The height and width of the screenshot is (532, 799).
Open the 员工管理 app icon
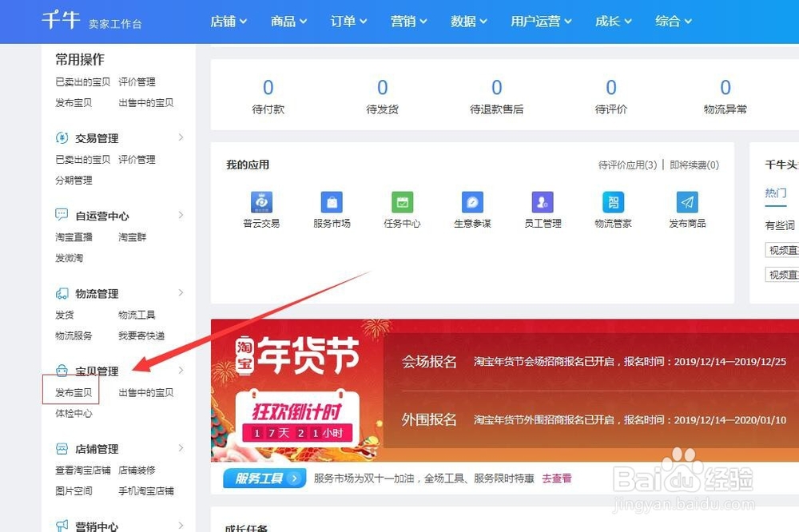click(543, 203)
